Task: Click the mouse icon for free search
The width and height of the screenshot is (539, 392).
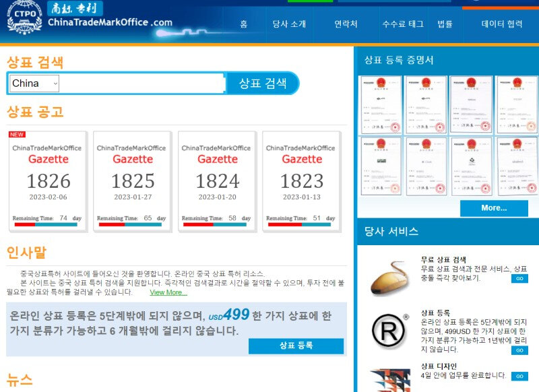Action: [x=391, y=277]
